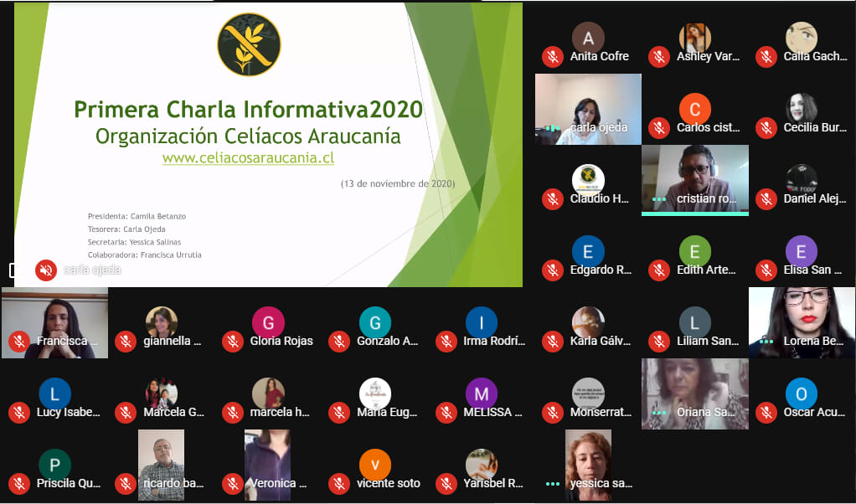This screenshot has width=856, height=504.
Task: Click the three-dot indicator beside yessica sa...
Action: pos(552,484)
